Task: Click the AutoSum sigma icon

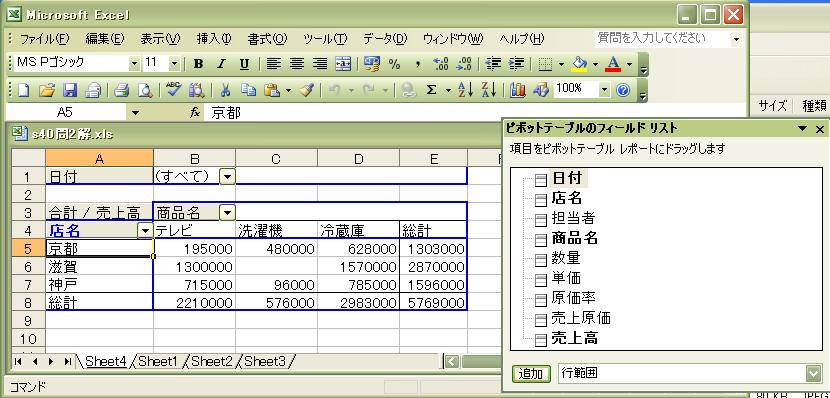Action: click(x=431, y=91)
